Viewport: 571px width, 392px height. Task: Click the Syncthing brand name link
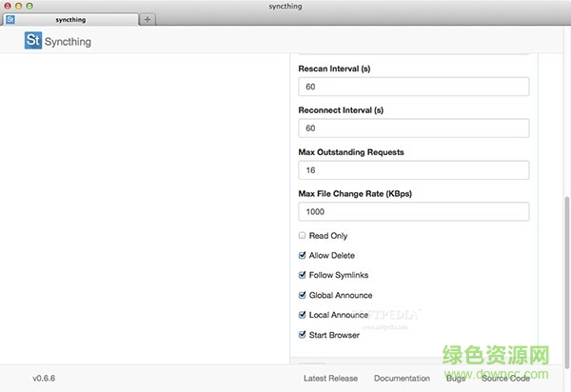(x=68, y=42)
